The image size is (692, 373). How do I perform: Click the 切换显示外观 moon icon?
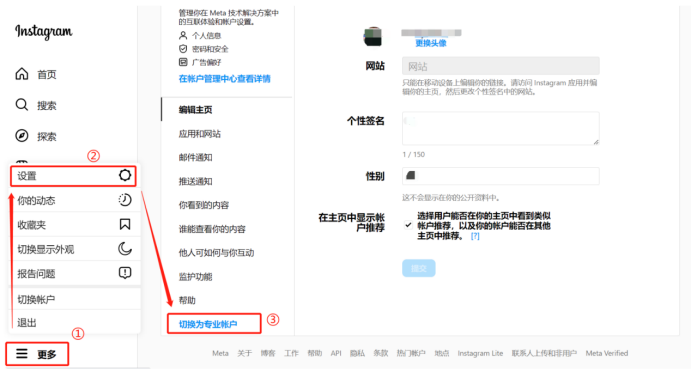(x=125, y=249)
